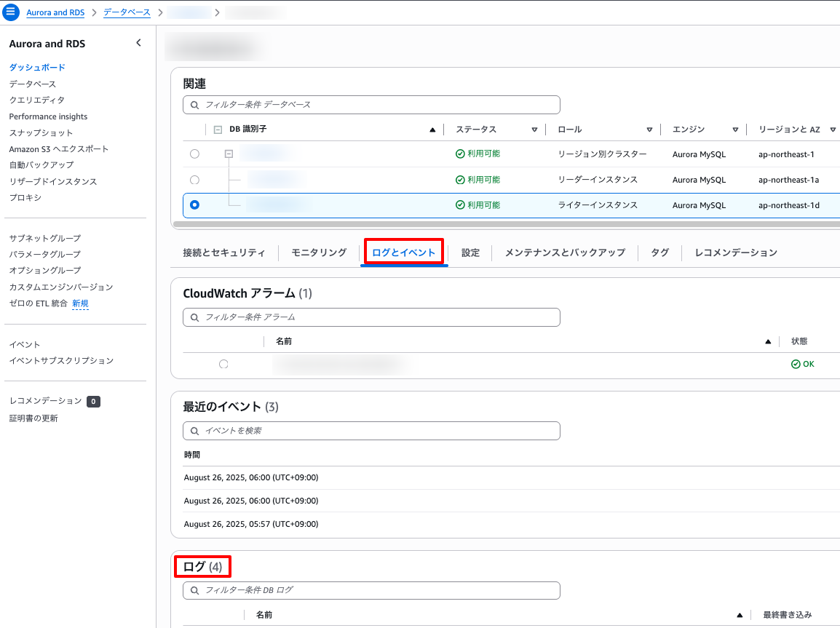This screenshot has width=840, height=628.
Task: Select the ライターインスタンス row radio button
Action: pyautogui.click(x=194, y=205)
